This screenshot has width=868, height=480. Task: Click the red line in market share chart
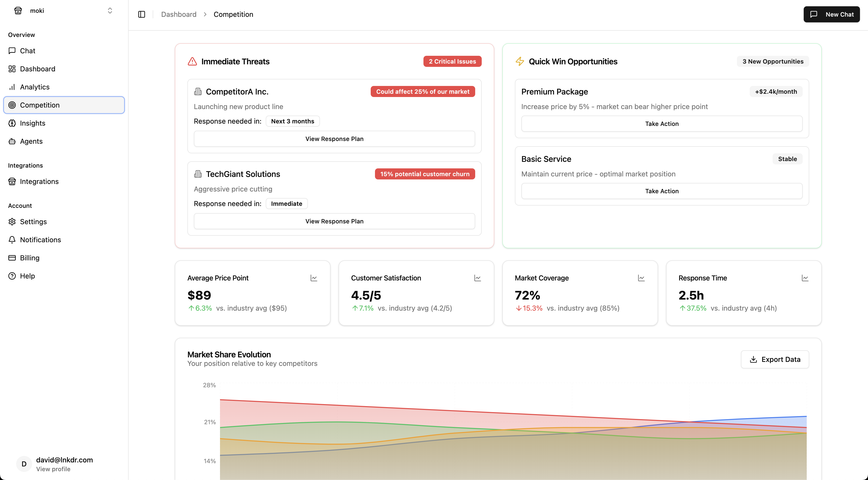tap(337, 405)
